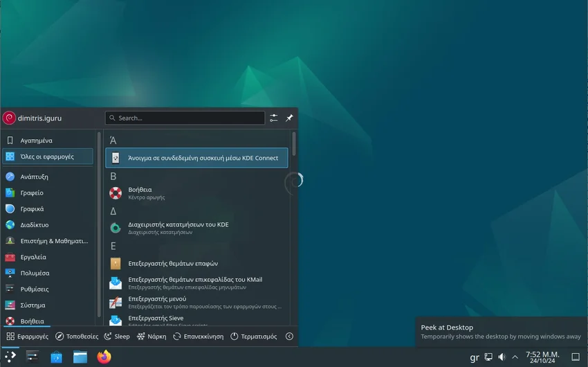Image resolution: width=588 pixels, height=367 pixels.
Task: Expand more session actions arrow
Action: tap(289, 337)
